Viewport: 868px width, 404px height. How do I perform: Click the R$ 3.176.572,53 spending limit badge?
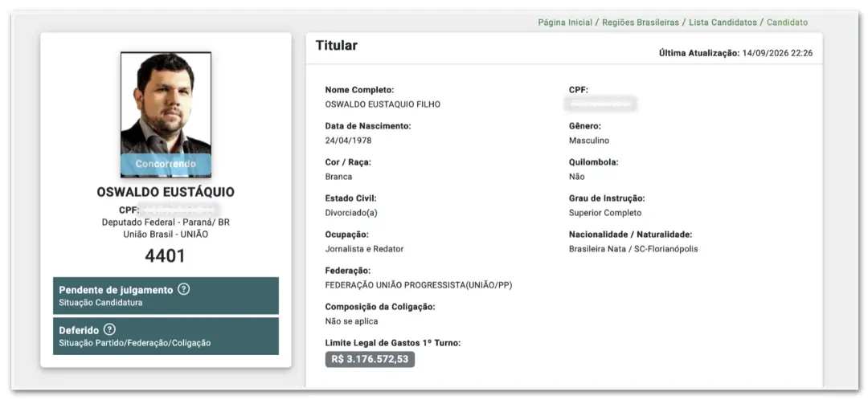370,359
